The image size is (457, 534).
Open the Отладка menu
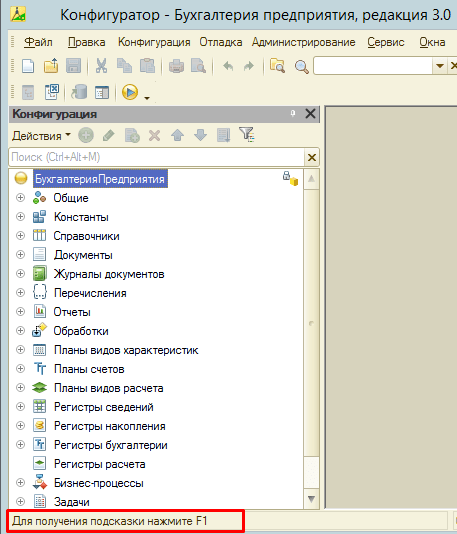[x=221, y=42]
